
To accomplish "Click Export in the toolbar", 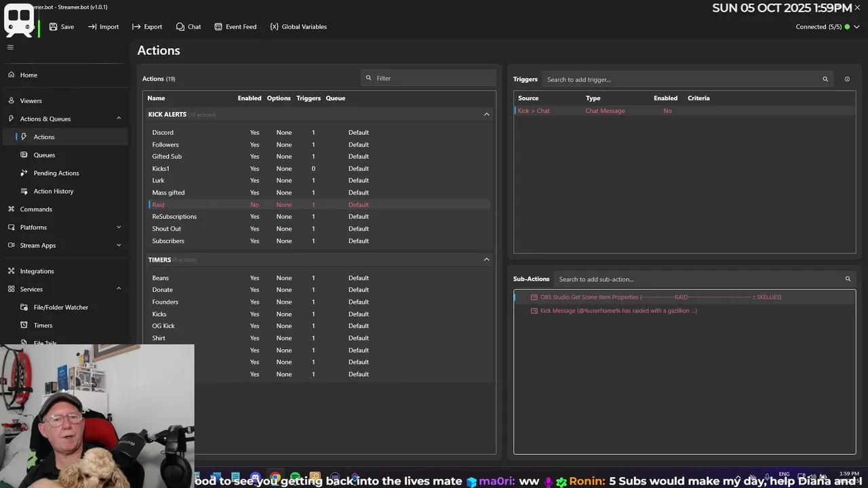I will 147,26.
